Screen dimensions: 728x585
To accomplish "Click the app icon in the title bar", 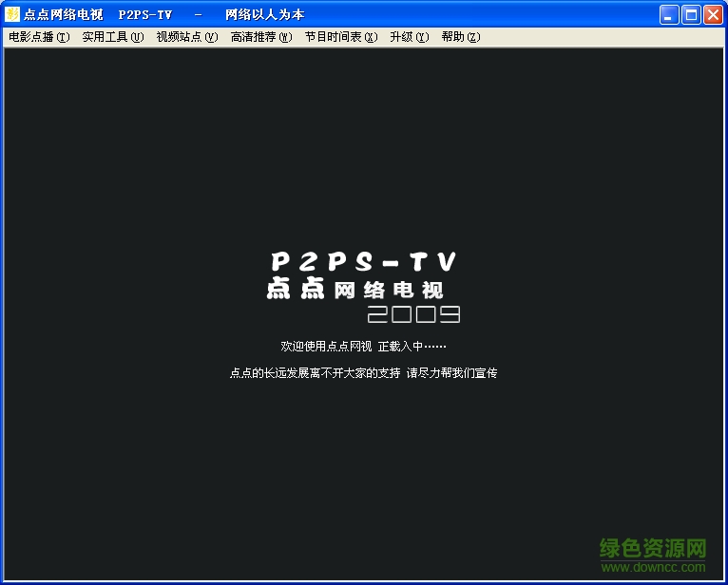I will 12,14.
